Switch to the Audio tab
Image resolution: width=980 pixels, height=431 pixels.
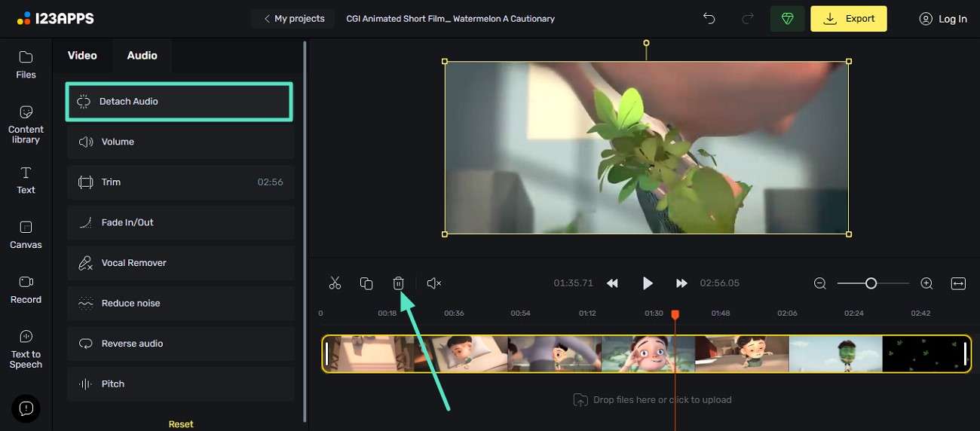tap(142, 56)
